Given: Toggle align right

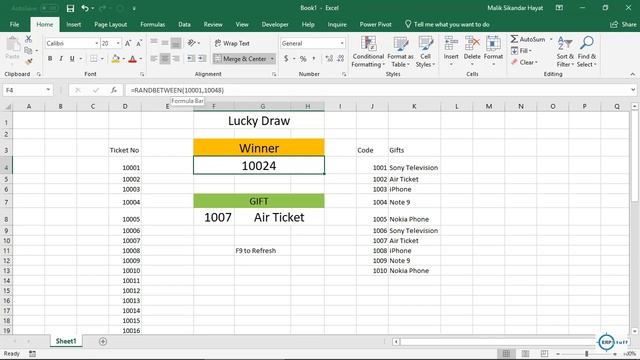Looking at the screenshot, I should 176,59.
